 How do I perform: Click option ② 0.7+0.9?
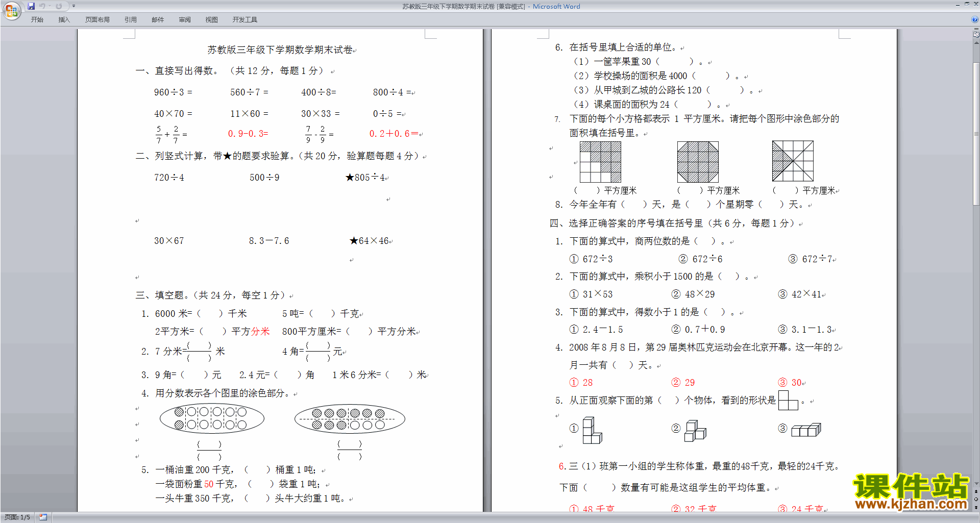698,330
